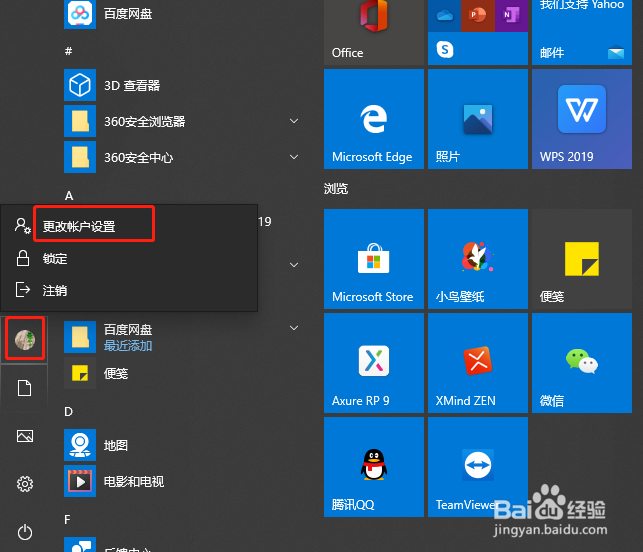Launch the 腾讯QQ tile
Viewport: 643px width, 552px height.
[x=374, y=467]
